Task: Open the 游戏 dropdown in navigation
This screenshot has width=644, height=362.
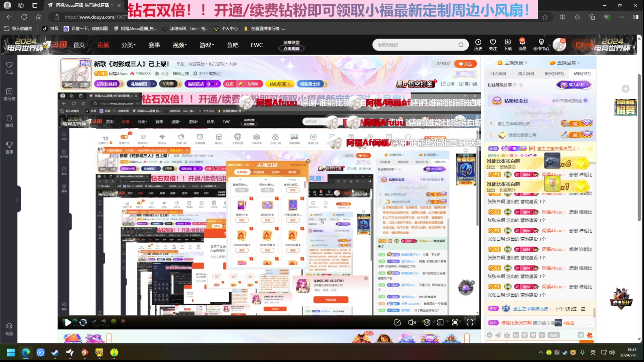Action: (x=207, y=45)
